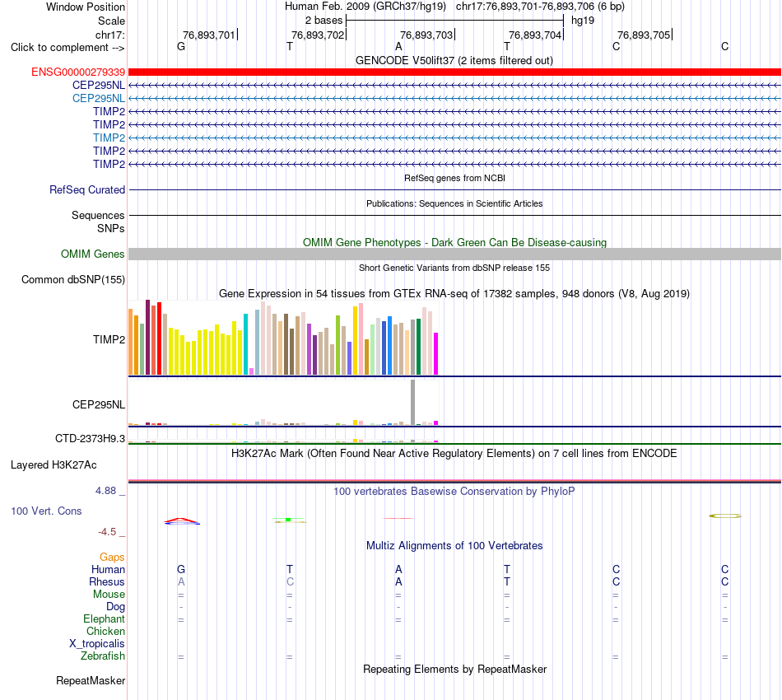The height and width of the screenshot is (700, 782).
Task: Click the Rhesus A base under Human G
Action: pos(181,581)
